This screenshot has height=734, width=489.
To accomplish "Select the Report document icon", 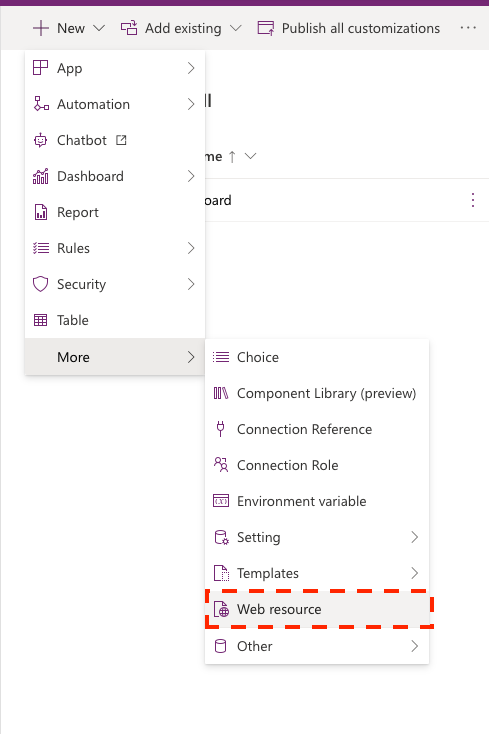I will [x=41, y=212].
